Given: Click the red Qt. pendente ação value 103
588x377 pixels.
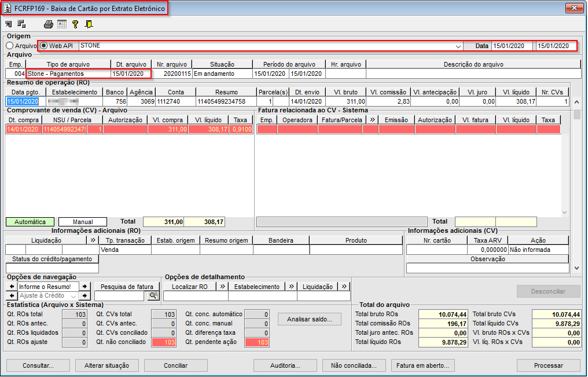Looking at the screenshot, I should click(256, 342).
